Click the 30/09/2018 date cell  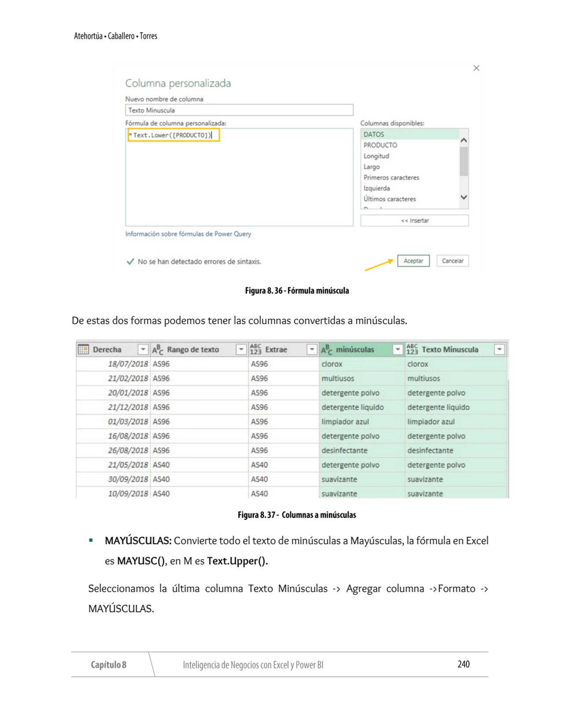pos(113,480)
